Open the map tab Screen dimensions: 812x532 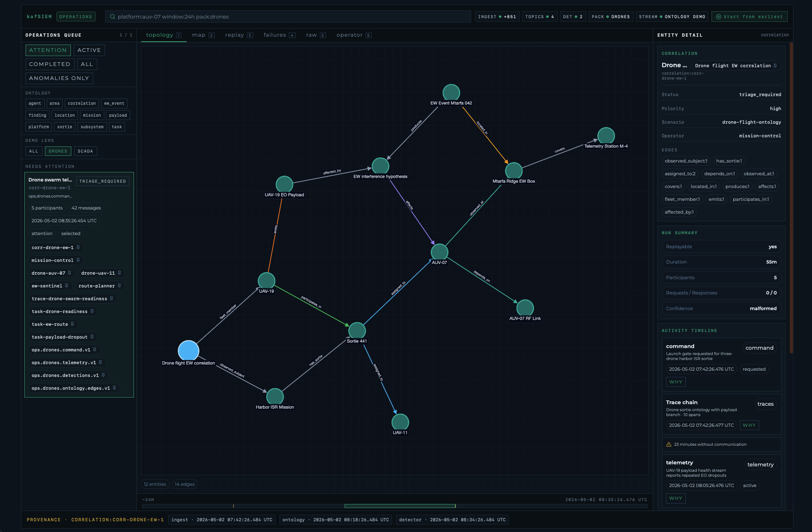point(203,35)
